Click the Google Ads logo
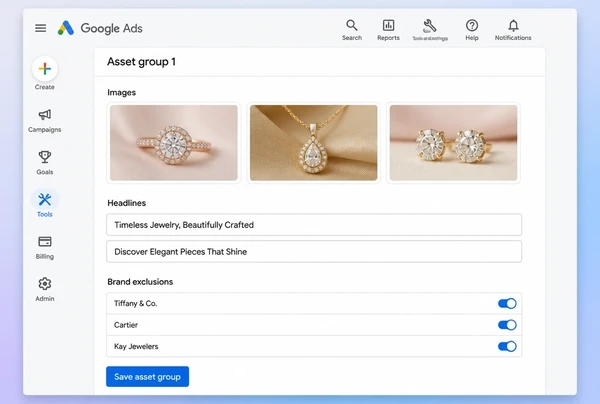Viewport: 600px width, 404px height. coord(100,28)
